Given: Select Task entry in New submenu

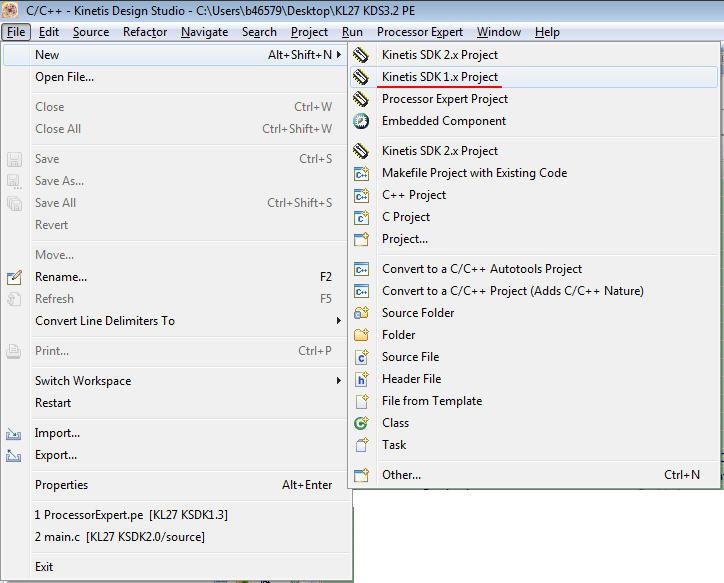Looking at the screenshot, I should [534, 445].
